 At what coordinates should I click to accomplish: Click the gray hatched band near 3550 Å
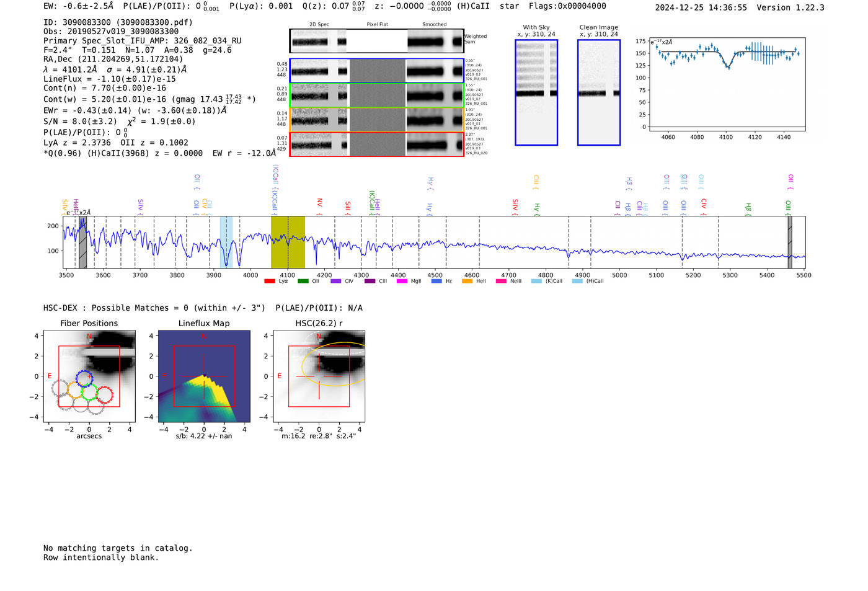point(82,242)
